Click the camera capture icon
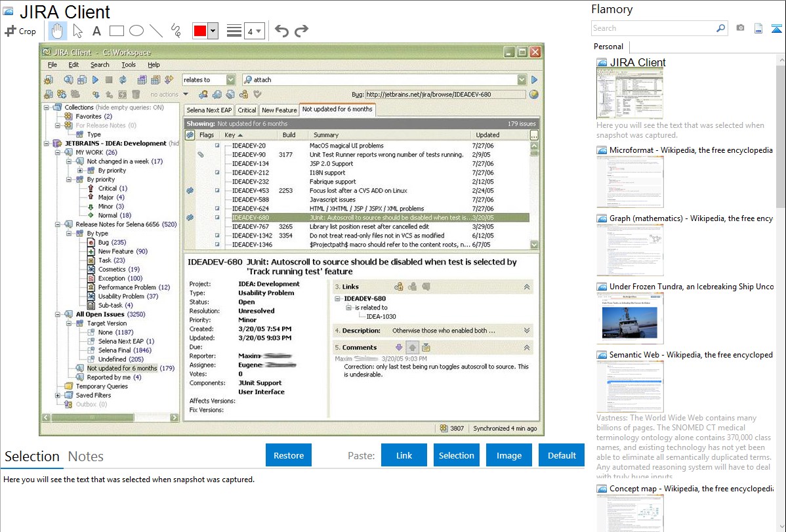 [740, 28]
